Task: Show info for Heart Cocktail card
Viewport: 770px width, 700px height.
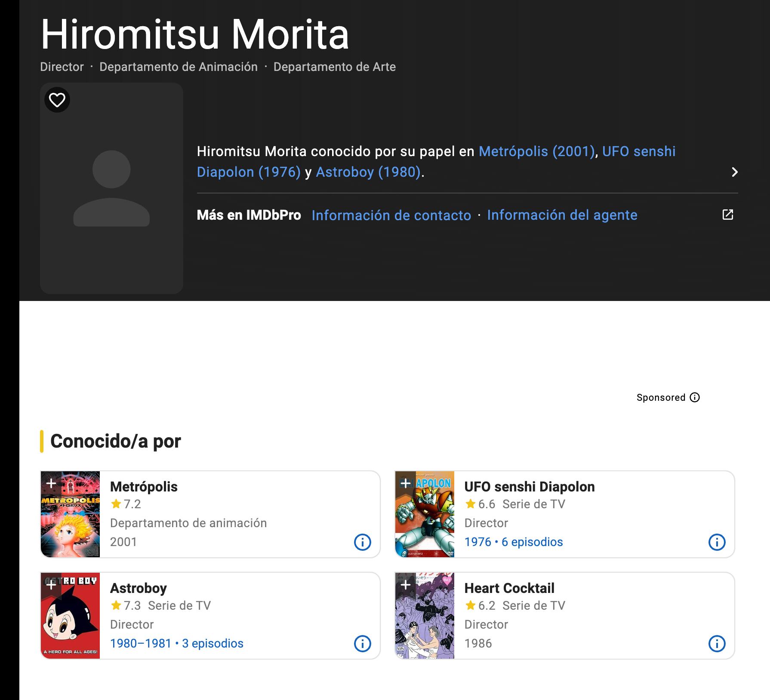Action: pos(717,644)
